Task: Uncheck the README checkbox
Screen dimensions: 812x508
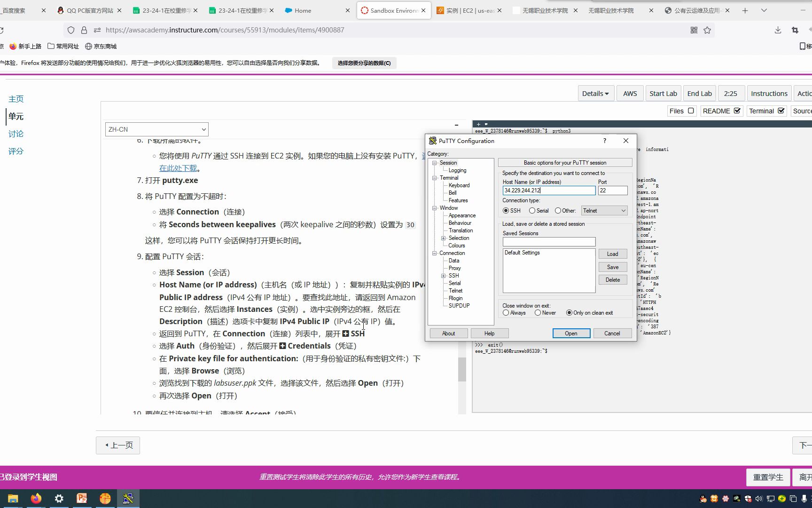Action: pyautogui.click(x=736, y=111)
